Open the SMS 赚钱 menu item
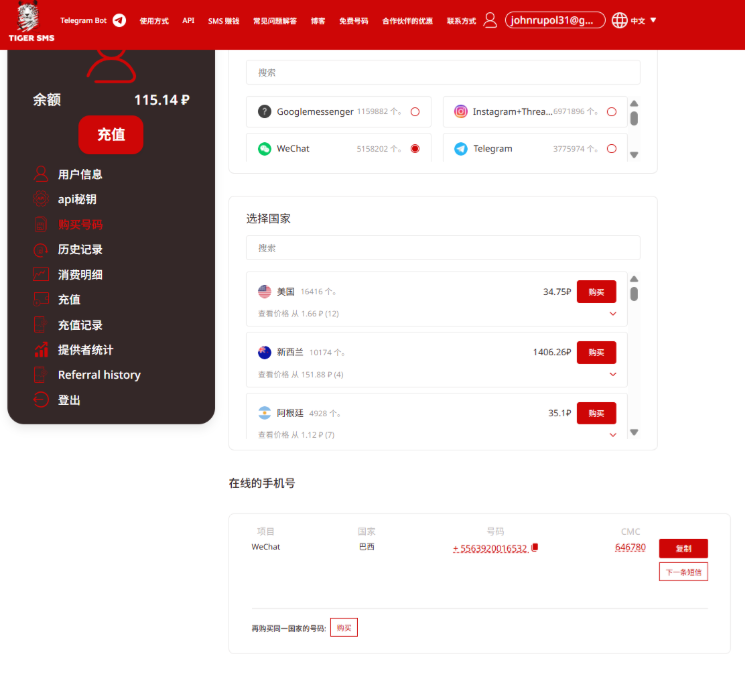The image size is (745, 681). pyautogui.click(x=223, y=21)
